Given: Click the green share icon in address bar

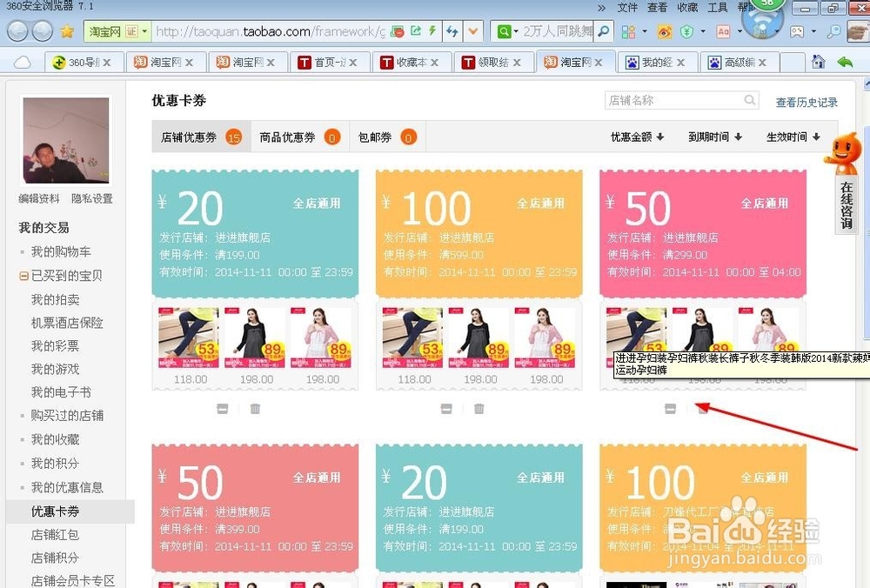Looking at the screenshot, I should click(x=416, y=31).
